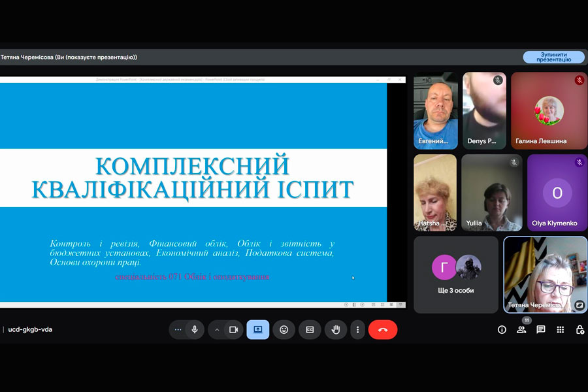Leave the call with red hangup button

382,329
